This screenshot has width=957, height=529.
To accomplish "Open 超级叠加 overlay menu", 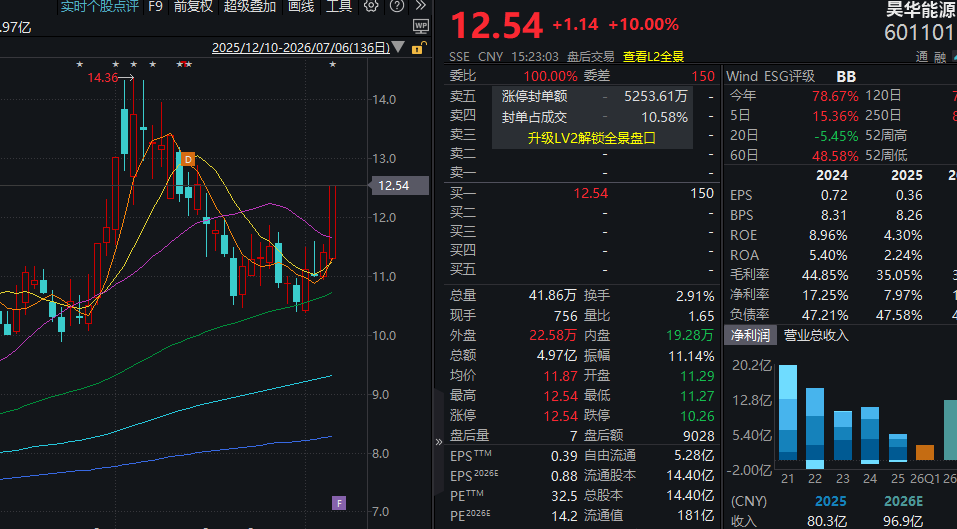I will pyautogui.click(x=250, y=7).
